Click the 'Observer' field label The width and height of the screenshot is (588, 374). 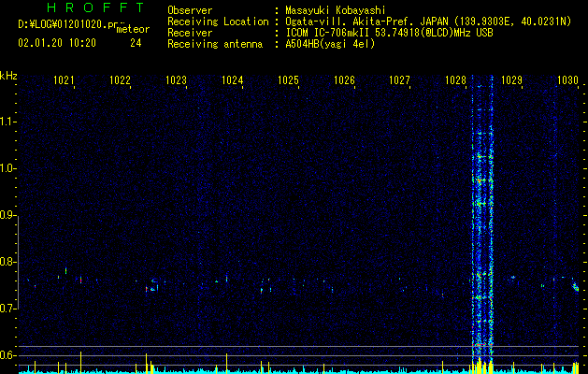[190, 10]
